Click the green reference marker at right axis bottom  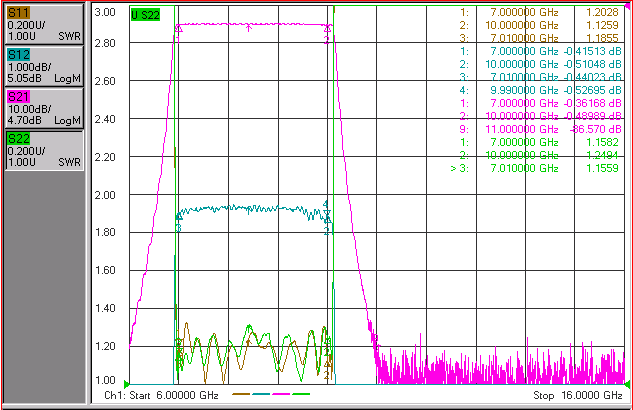[x=627, y=384]
